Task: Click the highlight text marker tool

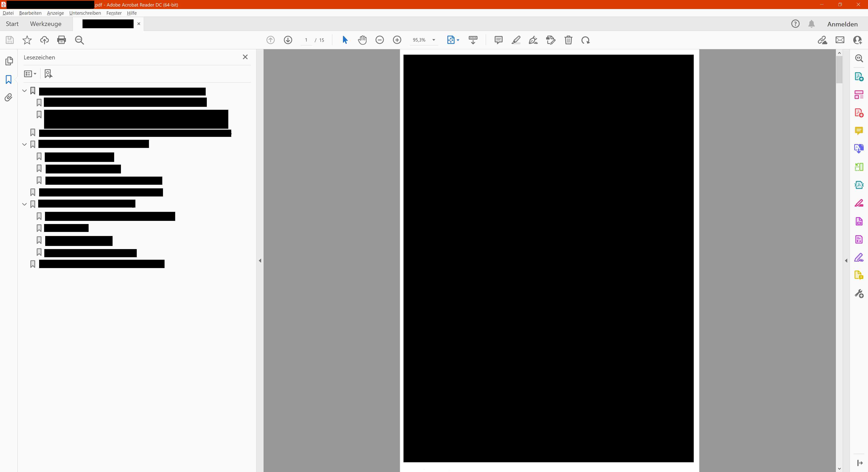Action: tap(516, 40)
